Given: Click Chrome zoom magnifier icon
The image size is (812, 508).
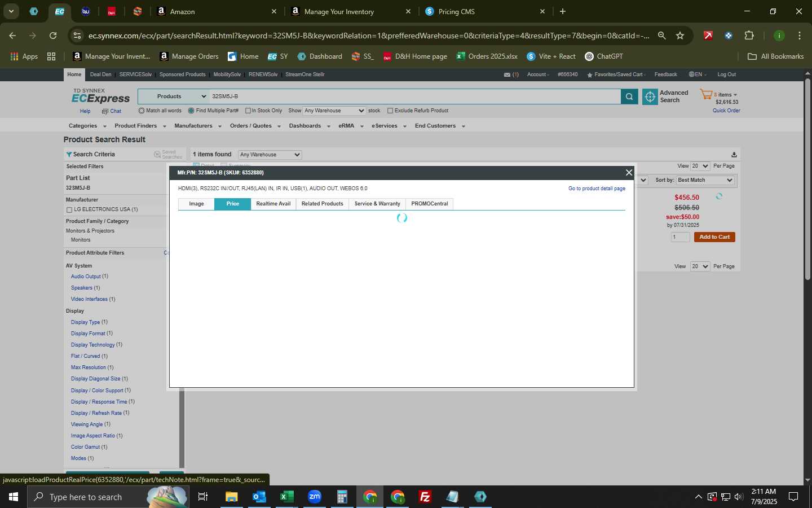Looking at the screenshot, I should tap(662, 36).
